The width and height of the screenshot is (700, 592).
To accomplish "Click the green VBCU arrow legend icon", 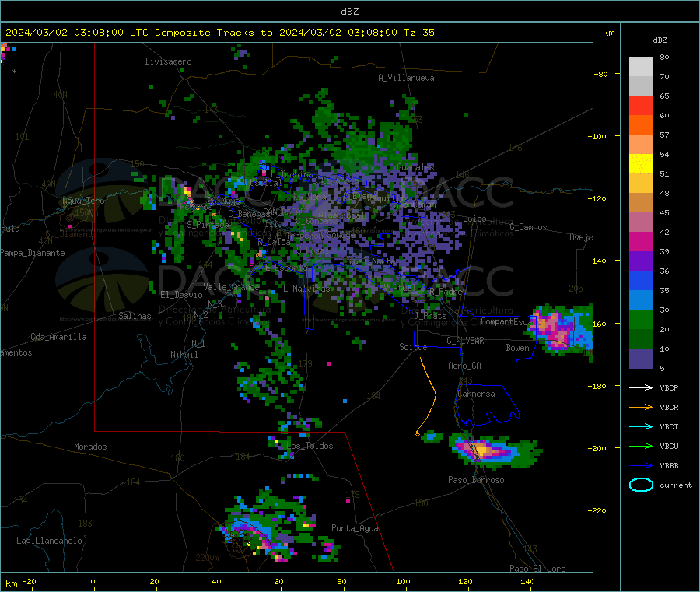I will (641, 446).
